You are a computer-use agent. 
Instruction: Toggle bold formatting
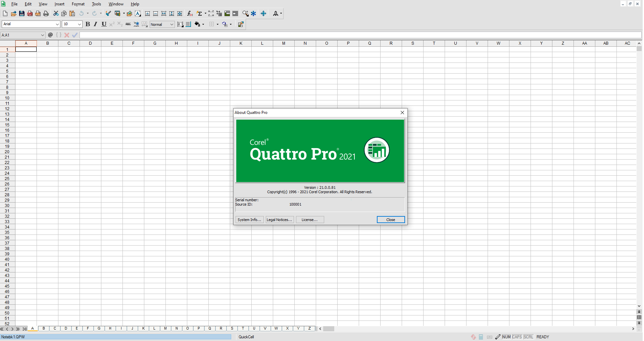pos(88,24)
